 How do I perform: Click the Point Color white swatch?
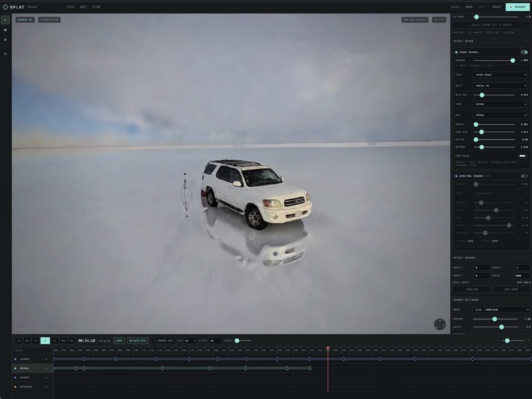[522, 156]
